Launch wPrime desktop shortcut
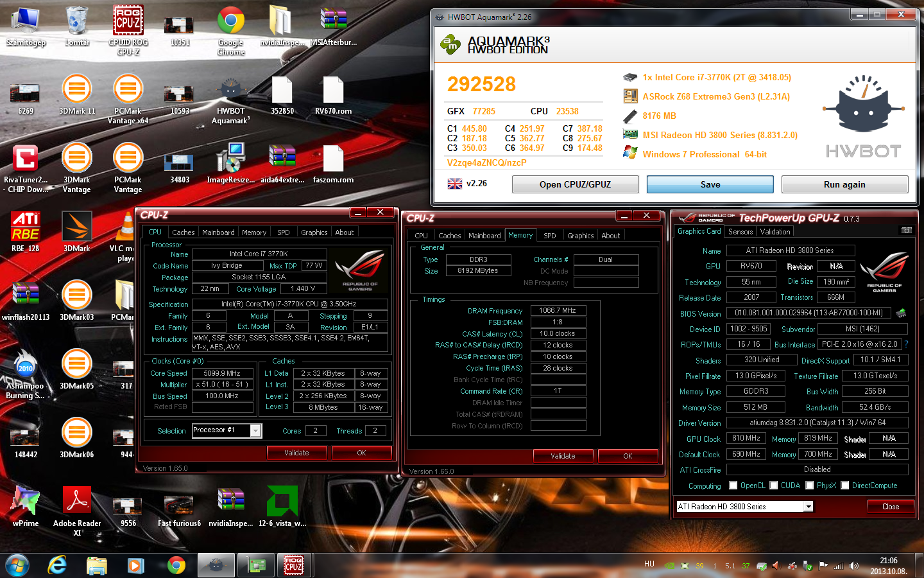The width and height of the screenshot is (924, 578). pyautogui.click(x=26, y=507)
